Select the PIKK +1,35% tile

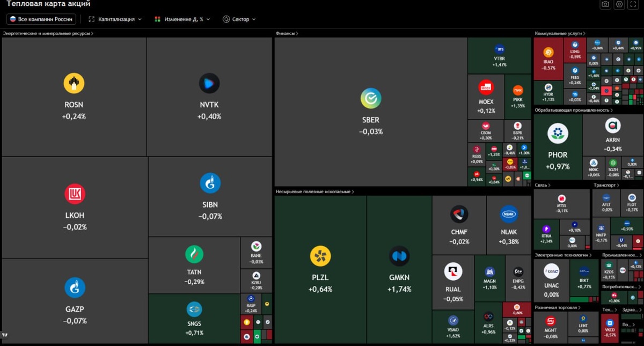tap(518, 97)
